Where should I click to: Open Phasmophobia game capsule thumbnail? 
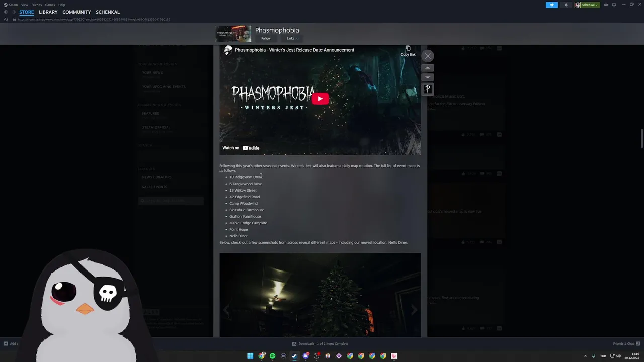click(233, 34)
